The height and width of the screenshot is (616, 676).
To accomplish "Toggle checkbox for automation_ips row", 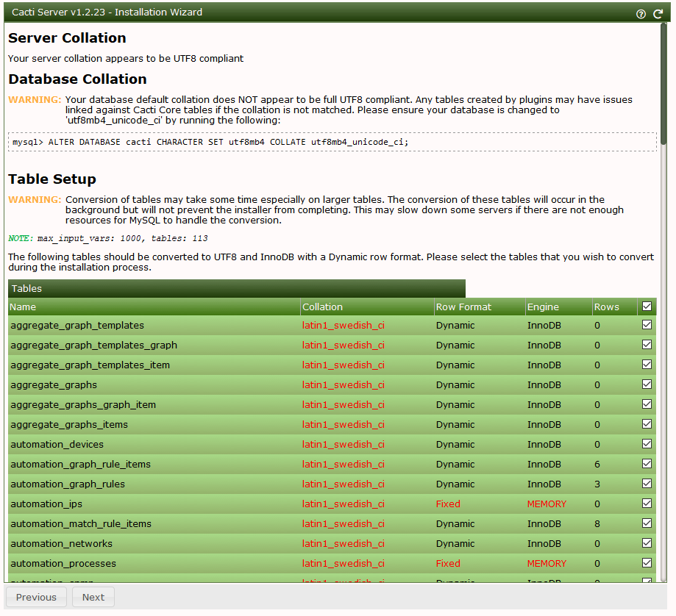I will 647,503.
